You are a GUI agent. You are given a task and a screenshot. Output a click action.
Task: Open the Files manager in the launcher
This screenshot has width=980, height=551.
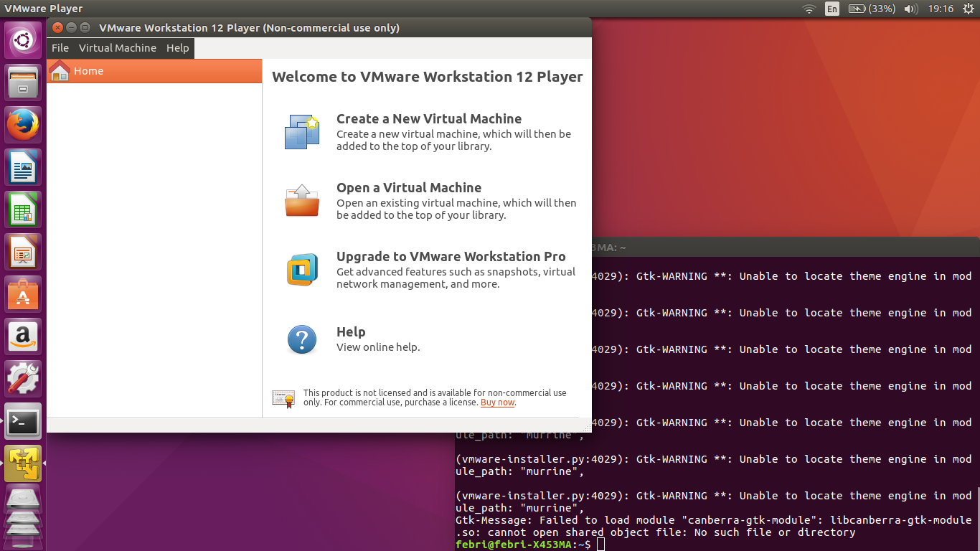24,82
